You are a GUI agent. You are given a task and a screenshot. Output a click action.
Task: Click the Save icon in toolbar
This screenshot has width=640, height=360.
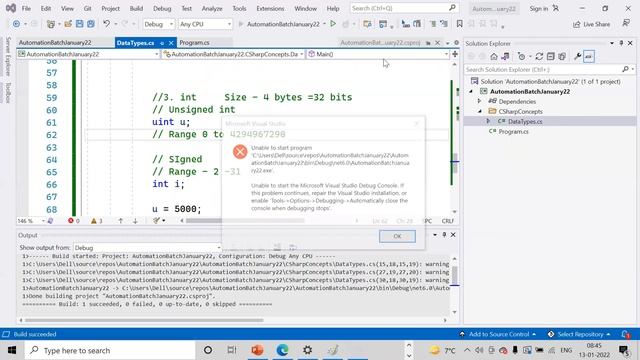tap(80, 24)
